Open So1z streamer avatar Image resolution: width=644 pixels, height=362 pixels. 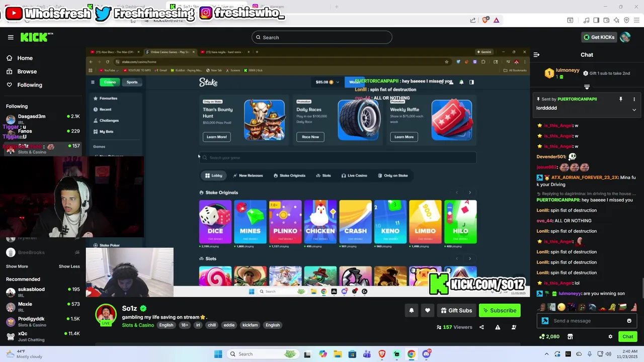106,315
